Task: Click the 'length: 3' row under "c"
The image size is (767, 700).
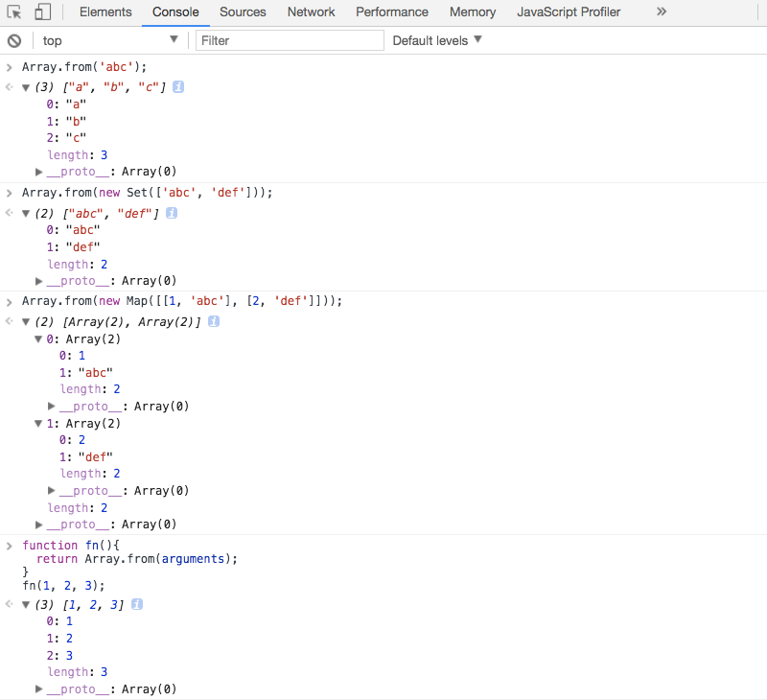Action: click(78, 154)
